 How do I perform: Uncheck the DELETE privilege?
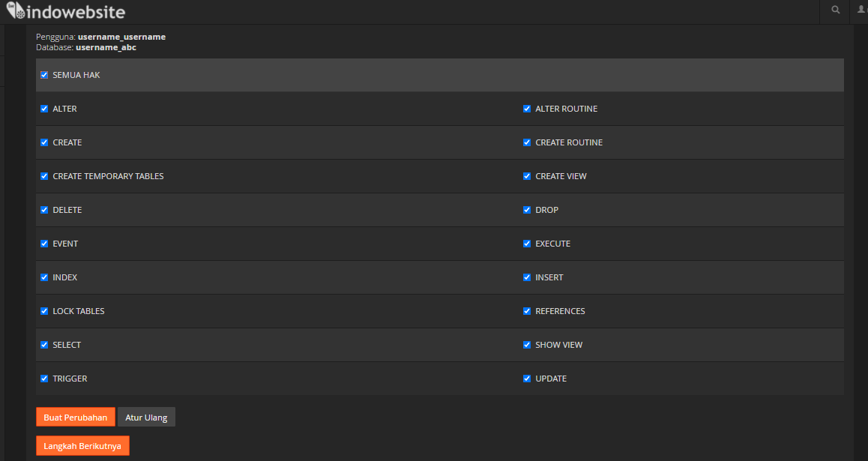point(44,210)
